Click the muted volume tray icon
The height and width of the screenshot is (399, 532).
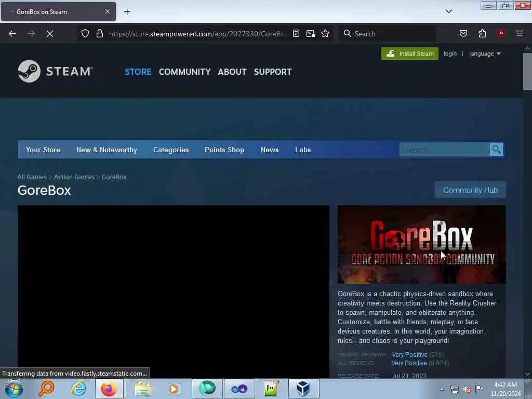[x=467, y=390]
